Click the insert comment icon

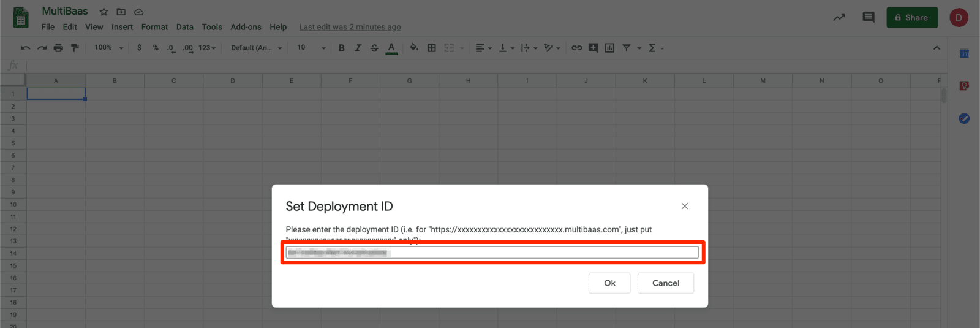[593, 48]
